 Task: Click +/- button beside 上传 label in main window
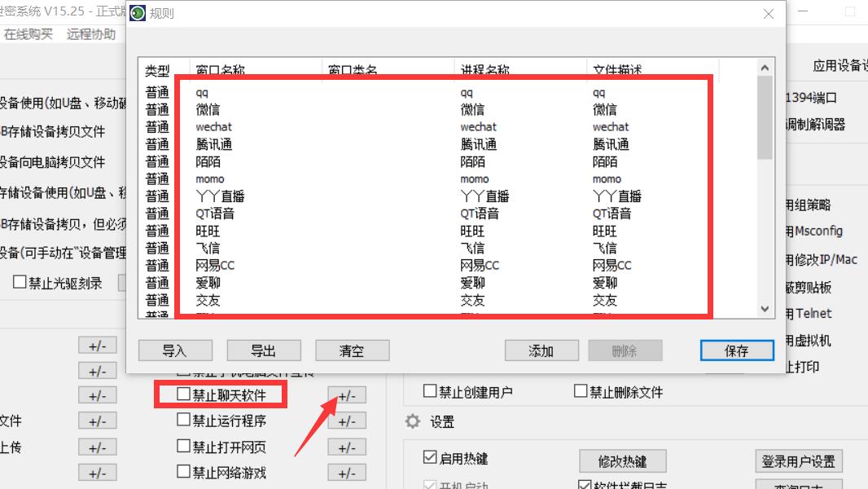98,447
